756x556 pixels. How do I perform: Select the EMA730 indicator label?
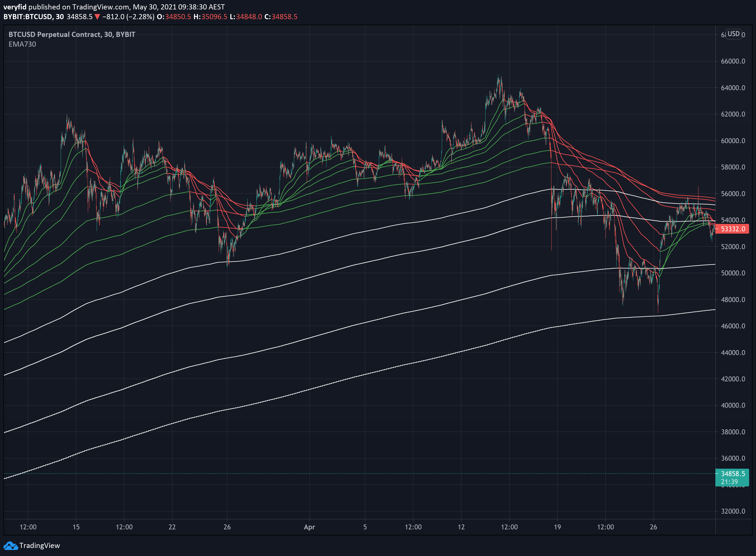click(x=22, y=44)
